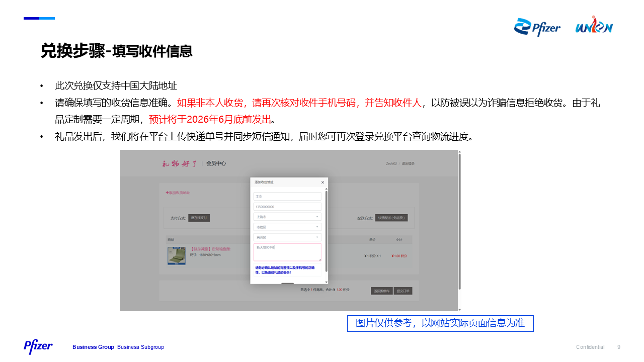Click the product size text 尺寸: 1830*680*5mm
This screenshot has width=644, height=362.
tap(205, 255)
